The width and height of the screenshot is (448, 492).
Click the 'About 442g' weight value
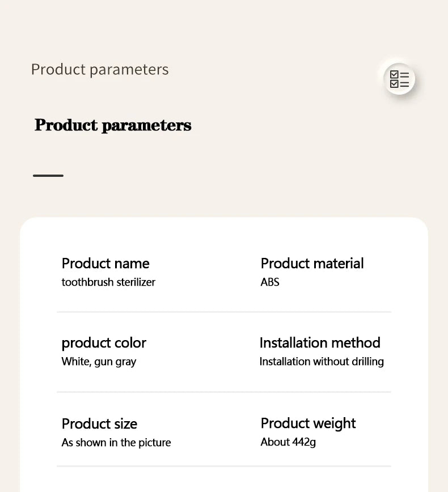pos(288,442)
